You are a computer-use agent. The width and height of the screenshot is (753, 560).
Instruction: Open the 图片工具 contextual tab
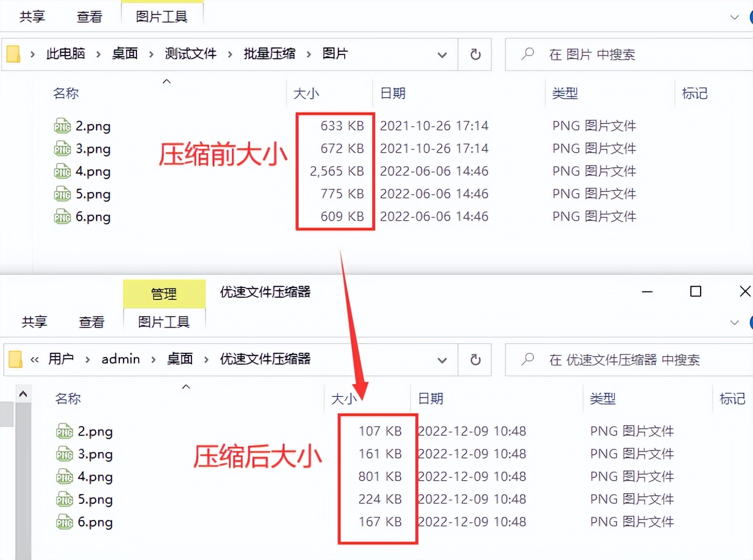click(x=162, y=17)
